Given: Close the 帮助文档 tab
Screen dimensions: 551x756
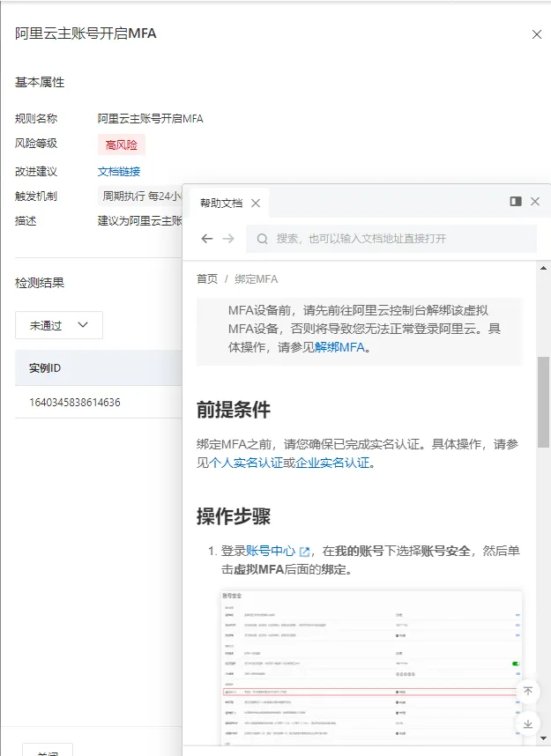Looking at the screenshot, I should click(256, 204).
